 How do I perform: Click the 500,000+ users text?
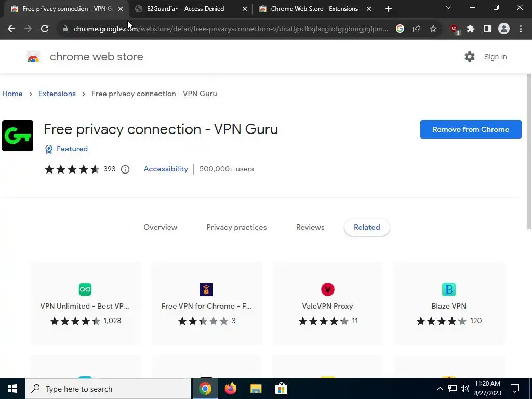[227, 169]
